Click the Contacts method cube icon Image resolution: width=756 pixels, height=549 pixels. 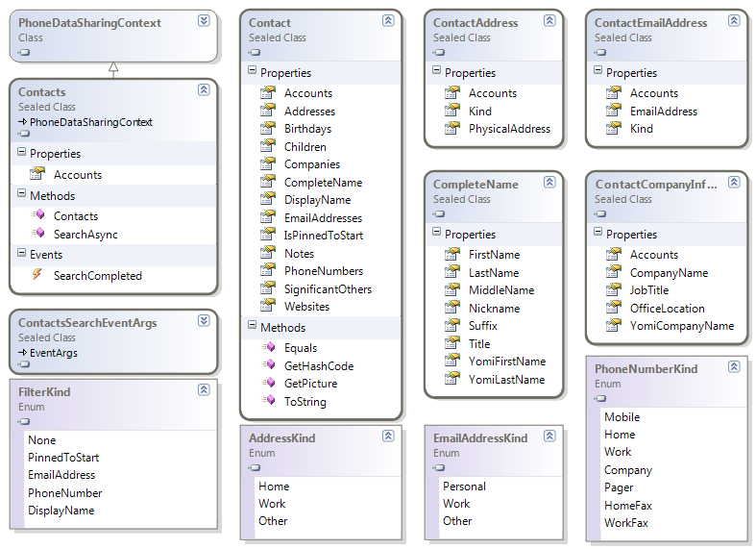(x=38, y=214)
